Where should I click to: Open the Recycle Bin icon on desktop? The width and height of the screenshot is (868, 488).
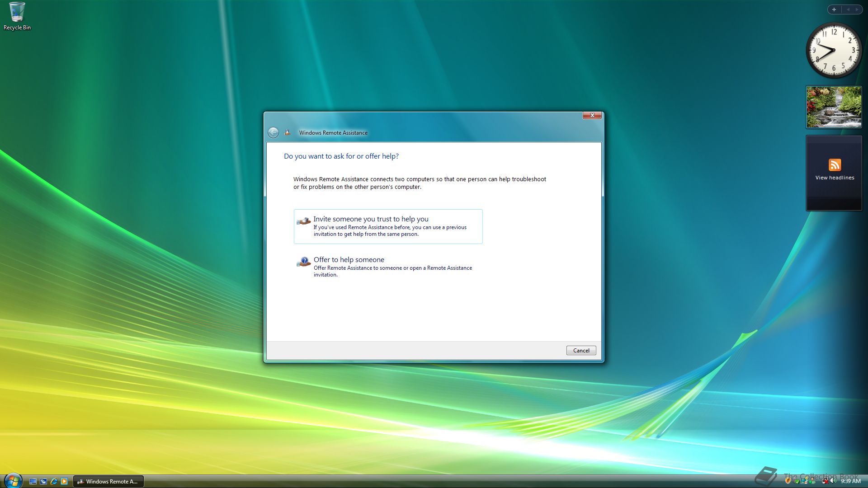pos(17,16)
